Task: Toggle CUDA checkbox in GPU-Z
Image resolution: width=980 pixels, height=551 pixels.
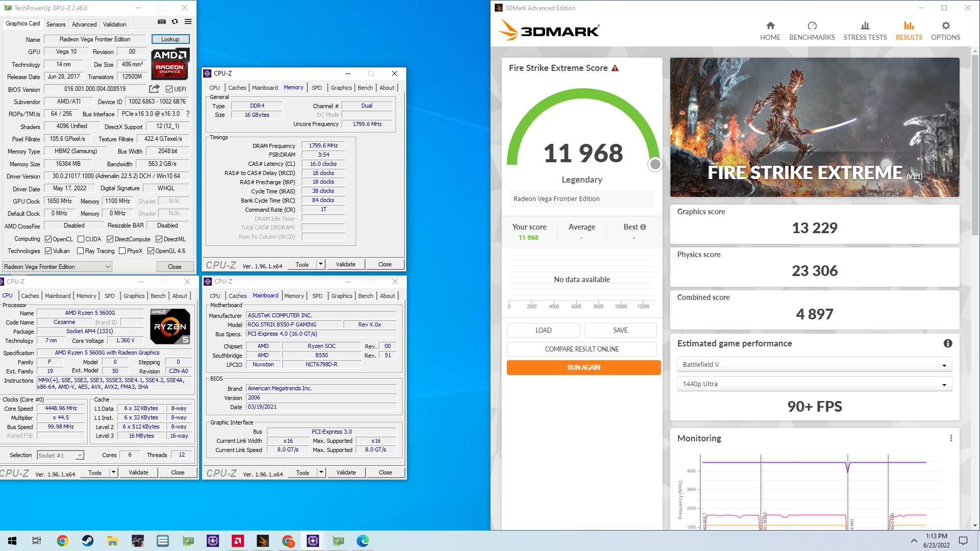Action: (81, 239)
